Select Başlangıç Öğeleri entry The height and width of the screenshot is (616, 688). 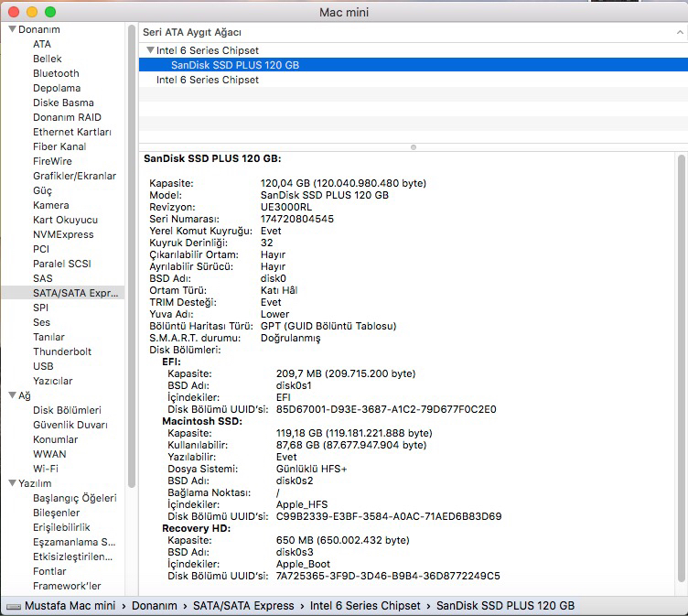(75, 498)
